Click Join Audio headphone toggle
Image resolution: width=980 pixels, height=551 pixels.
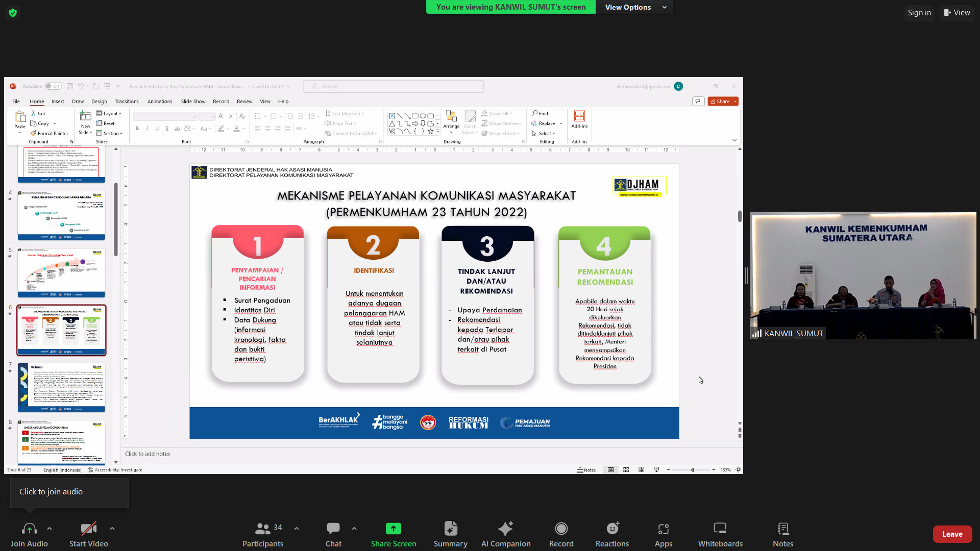tap(29, 529)
